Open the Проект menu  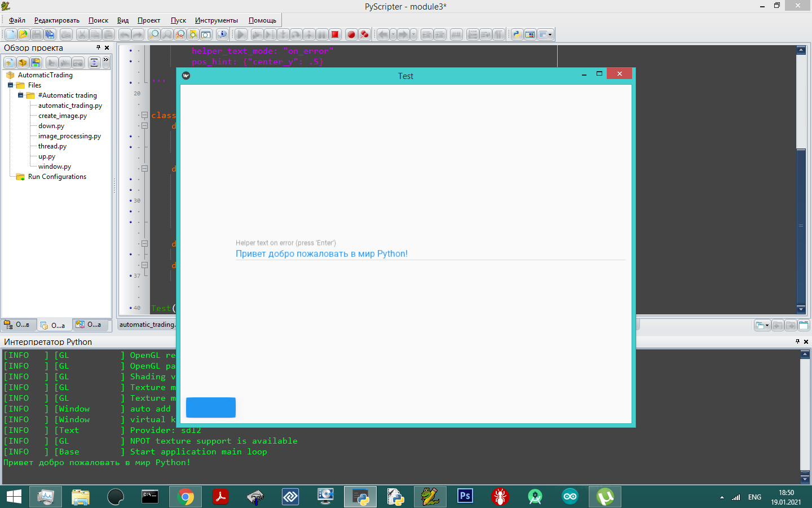[149, 20]
